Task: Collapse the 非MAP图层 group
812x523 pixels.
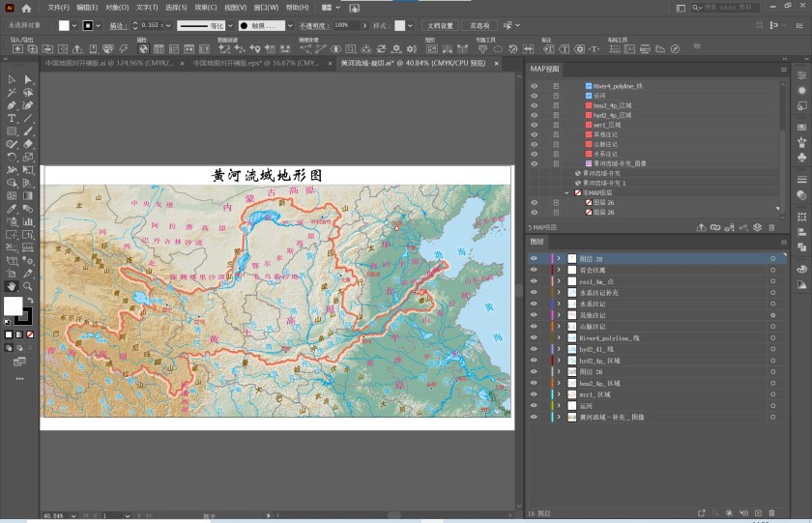Action: (567, 192)
